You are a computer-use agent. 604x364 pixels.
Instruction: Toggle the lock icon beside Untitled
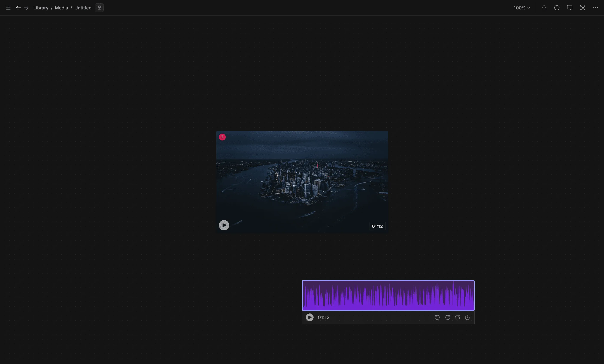99,8
